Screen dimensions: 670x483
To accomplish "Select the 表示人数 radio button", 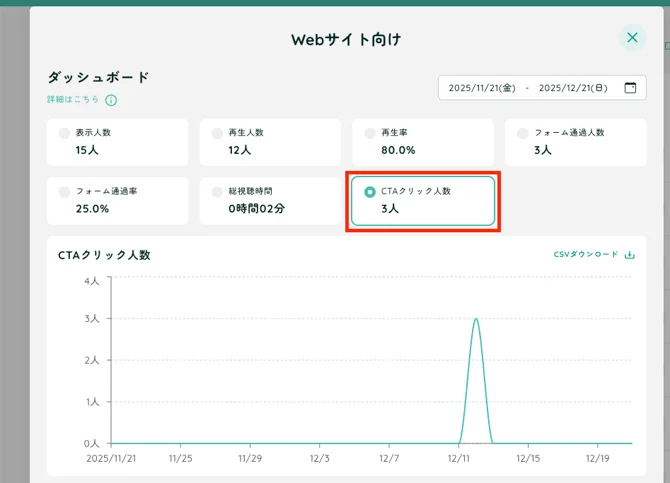I will [x=64, y=133].
